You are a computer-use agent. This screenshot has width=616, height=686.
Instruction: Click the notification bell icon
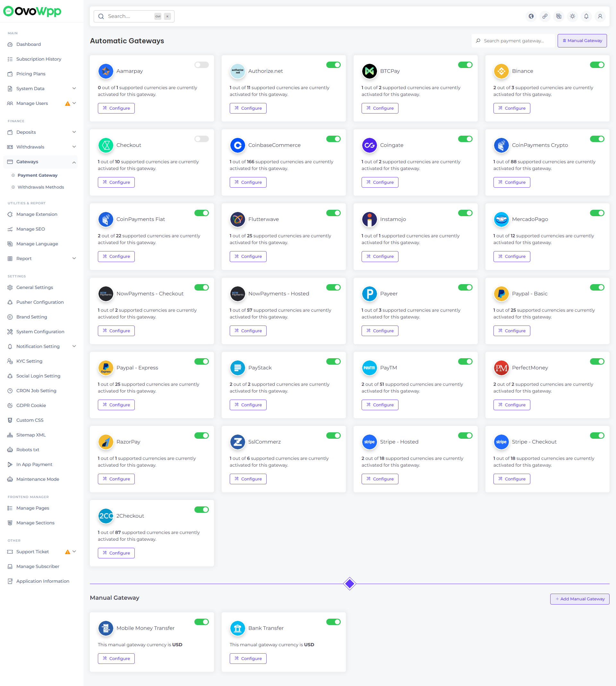tap(586, 16)
